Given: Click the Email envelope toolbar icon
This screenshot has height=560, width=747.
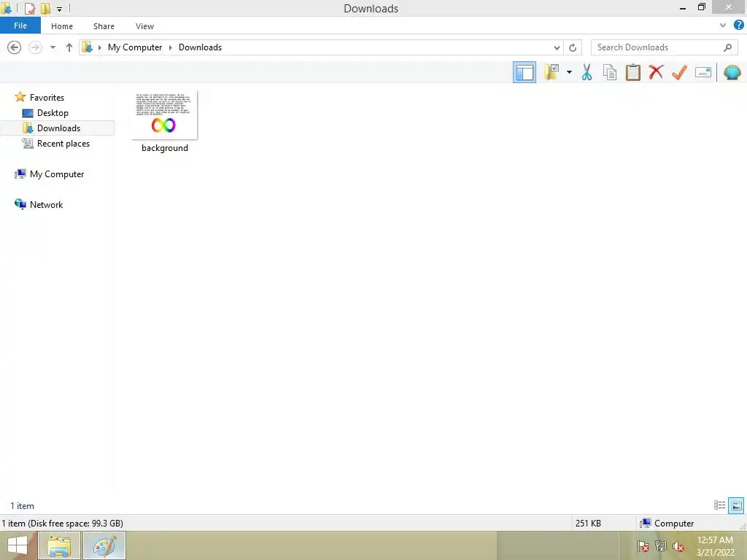Looking at the screenshot, I should coord(703,72).
